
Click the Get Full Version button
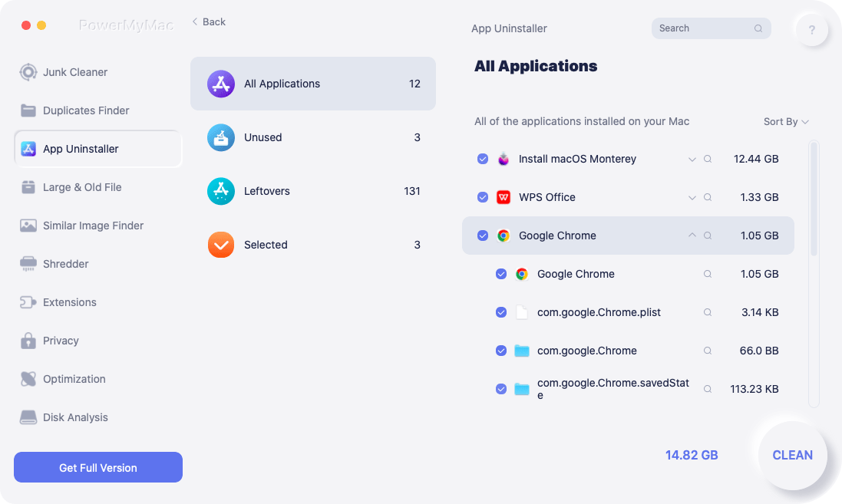point(98,467)
